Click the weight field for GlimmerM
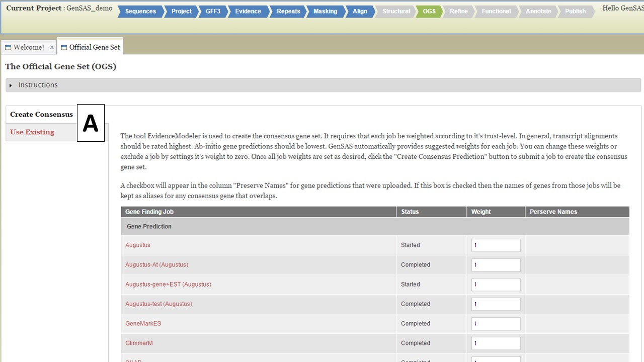644x362 pixels. (x=496, y=343)
